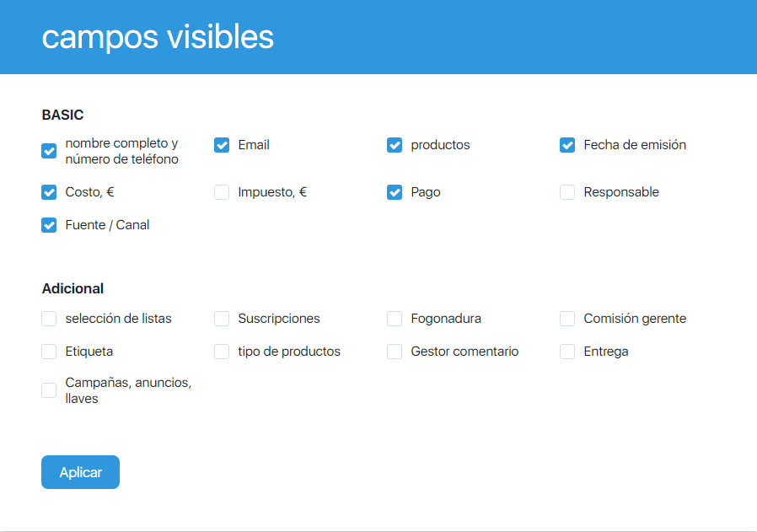Enable the Gestor comentario checkbox
Viewport: 757px width, 532px height.
(x=395, y=352)
